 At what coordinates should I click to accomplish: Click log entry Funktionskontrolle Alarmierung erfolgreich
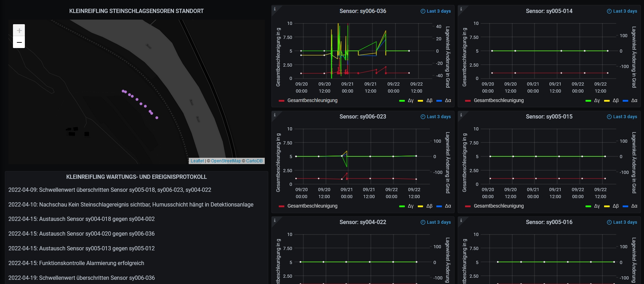pyautogui.click(x=76, y=263)
